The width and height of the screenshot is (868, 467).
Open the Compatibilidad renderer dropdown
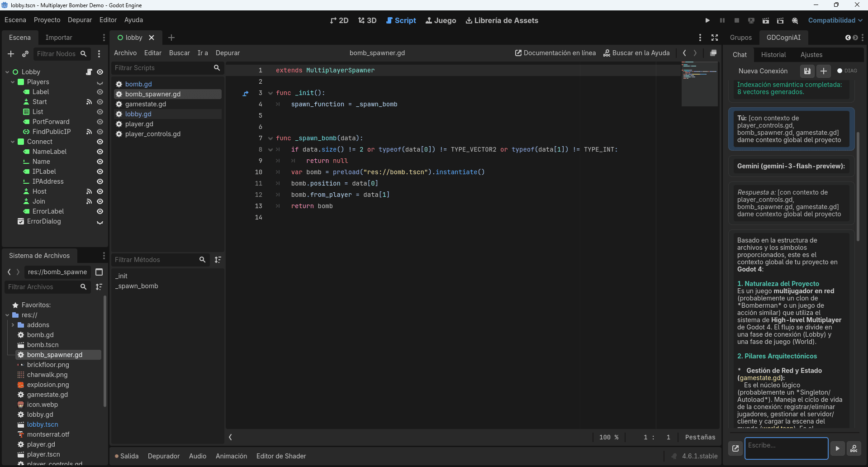pyautogui.click(x=835, y=20)
